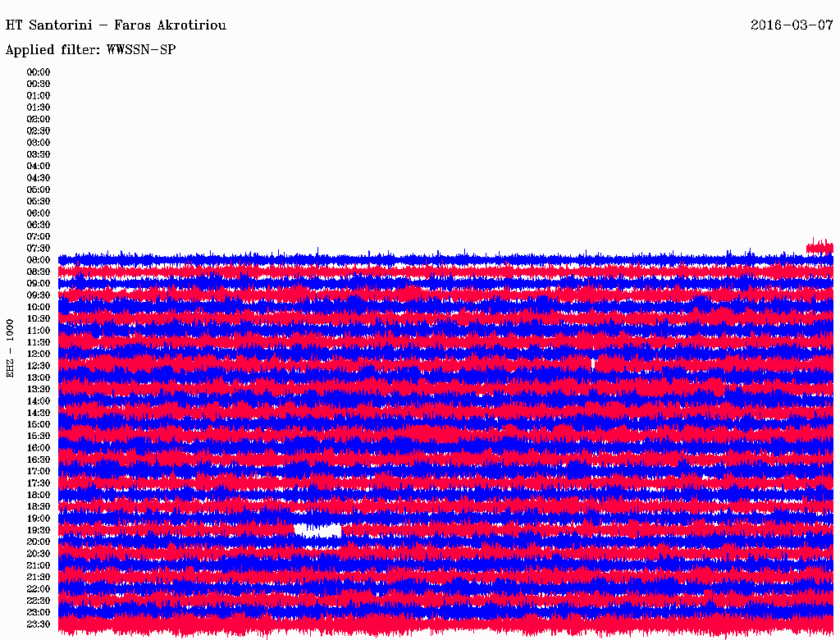840x640 pixels.
Task: Select the 17:00 row label
Action: (x=39, y=471)
